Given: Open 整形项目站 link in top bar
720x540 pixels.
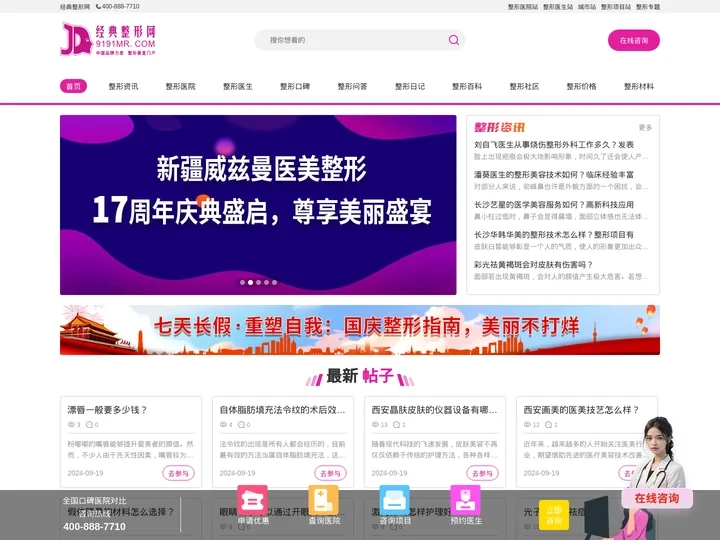Looking at the screenshot, I should (616, 7).
